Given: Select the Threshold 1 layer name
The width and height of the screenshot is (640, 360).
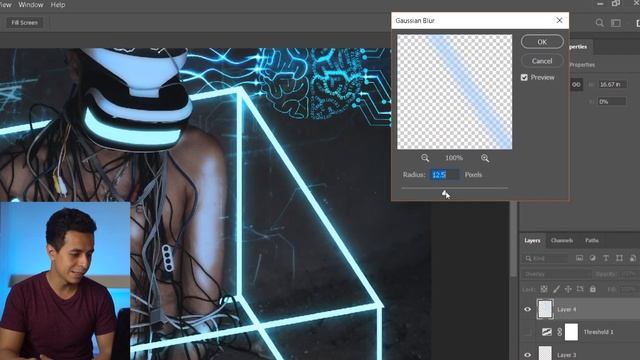Looking at the screenshot, I should point(598,332).
